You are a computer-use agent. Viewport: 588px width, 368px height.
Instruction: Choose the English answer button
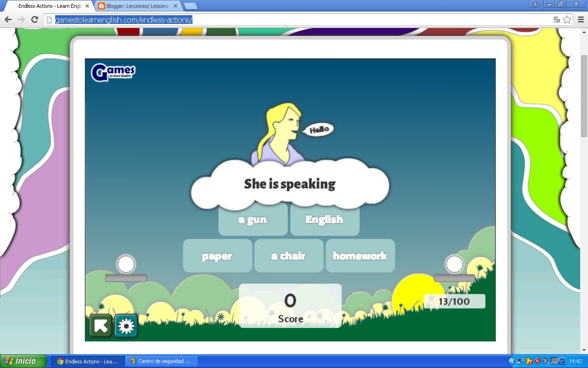pos(325,219)
